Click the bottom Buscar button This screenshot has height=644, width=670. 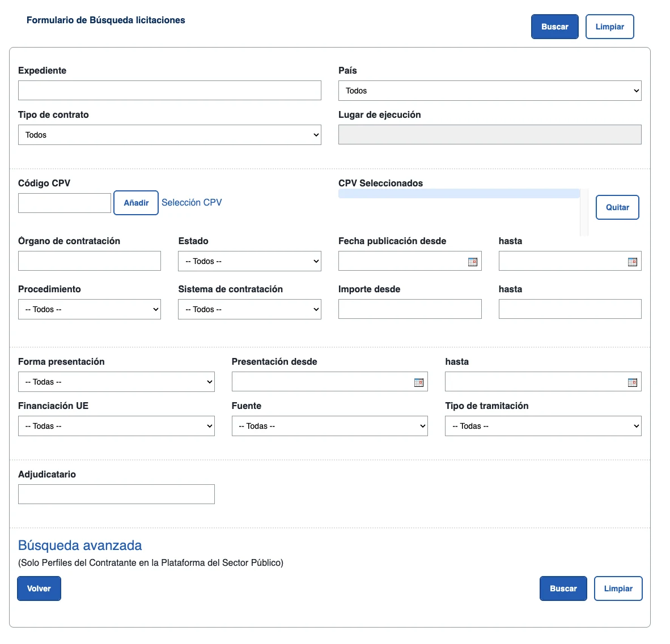563,588
